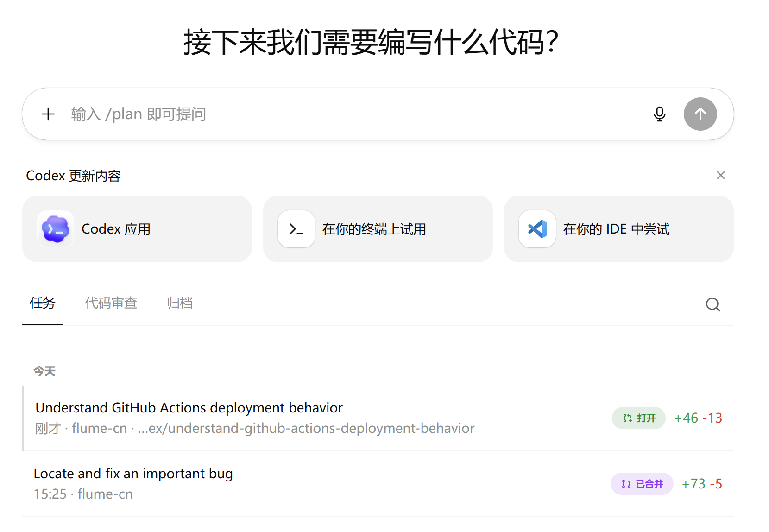Click the plus attachment icon in prompt box
The height and width of the screenshot is (532, 769).
[x=48, y=114]
